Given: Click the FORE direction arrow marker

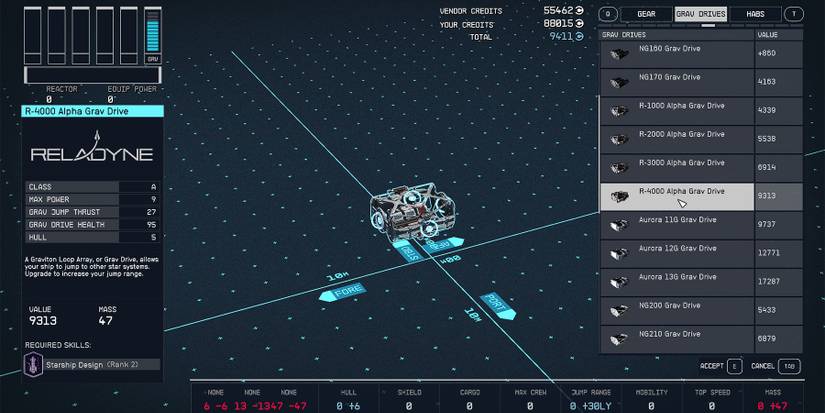Looking at the screenshot, I should pos(342,294).
